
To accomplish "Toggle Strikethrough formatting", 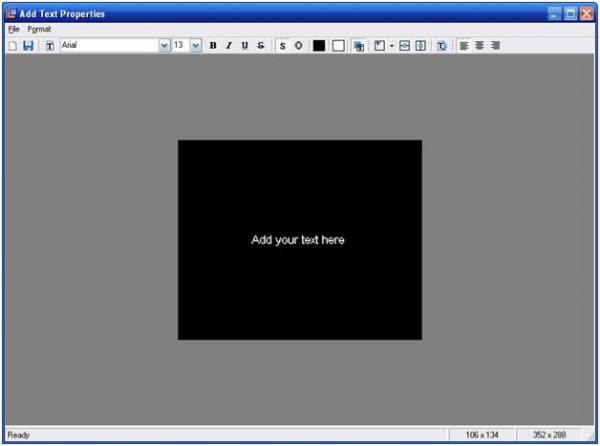I will (x=261, y=46).
